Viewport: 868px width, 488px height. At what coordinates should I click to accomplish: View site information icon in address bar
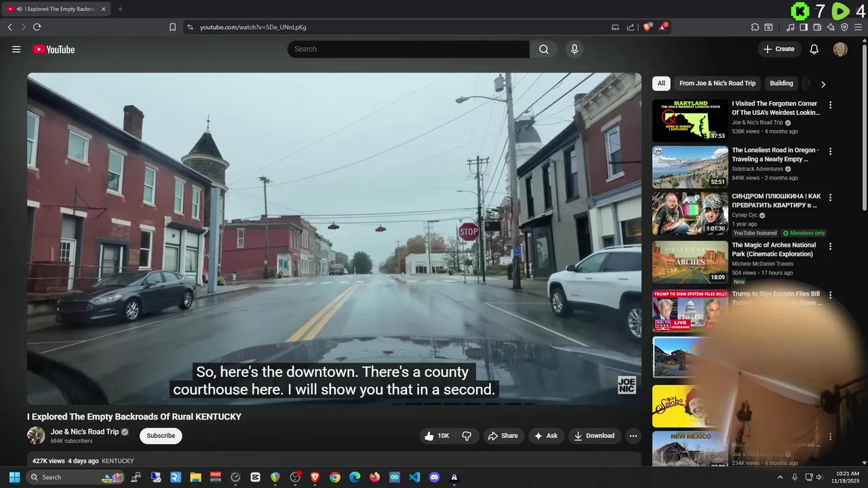point(190,27)
